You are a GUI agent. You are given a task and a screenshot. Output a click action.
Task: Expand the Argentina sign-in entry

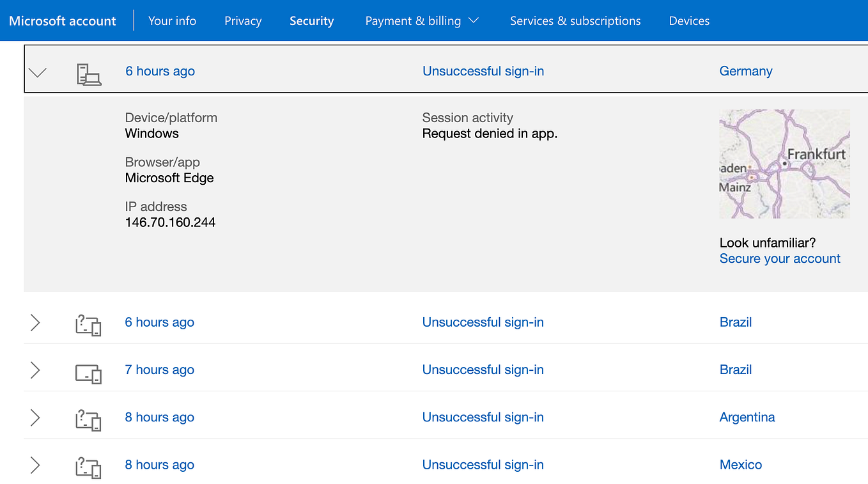tap(35, 418)
